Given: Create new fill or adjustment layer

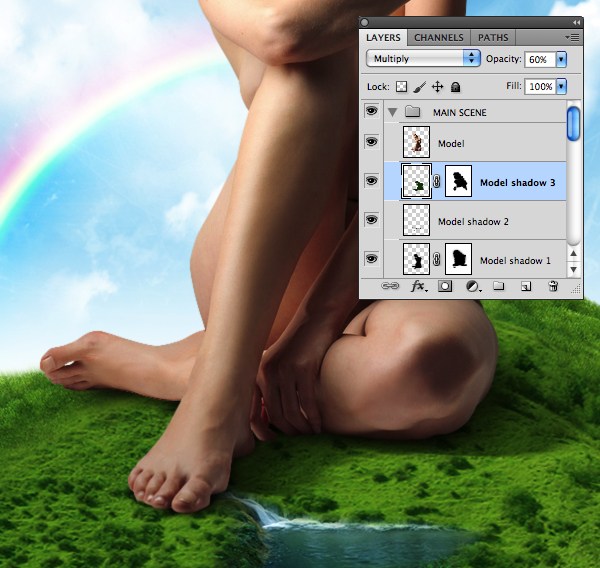Looking at the screenshot, I should 473,286.
